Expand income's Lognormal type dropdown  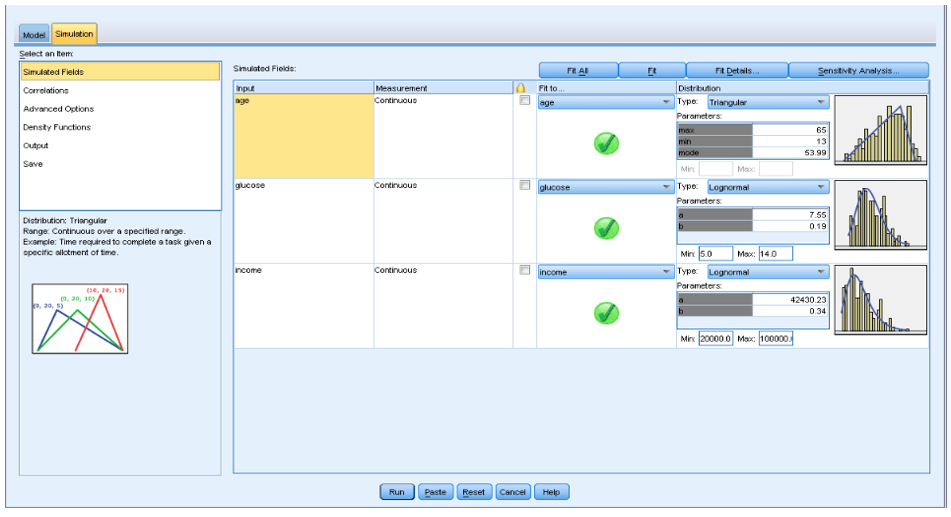767,272
